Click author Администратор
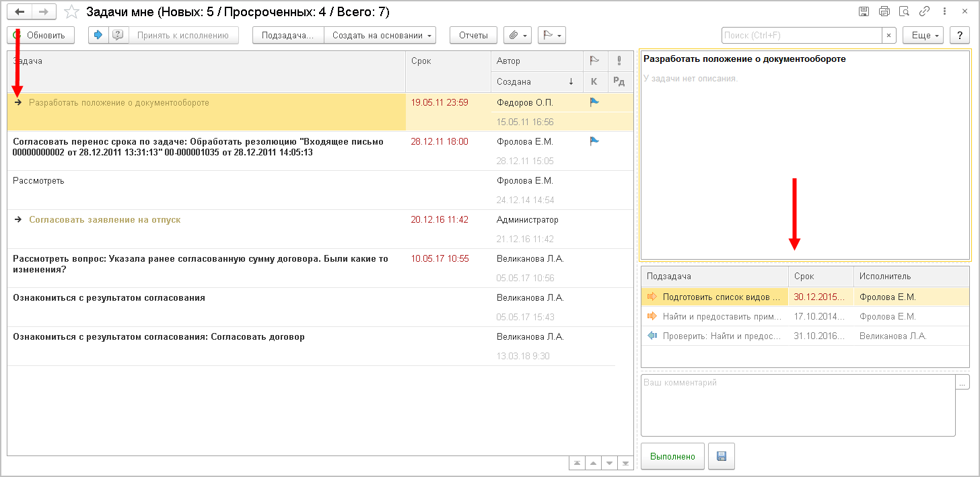Viewport: 980px width, 477px height. pos(528,220)
